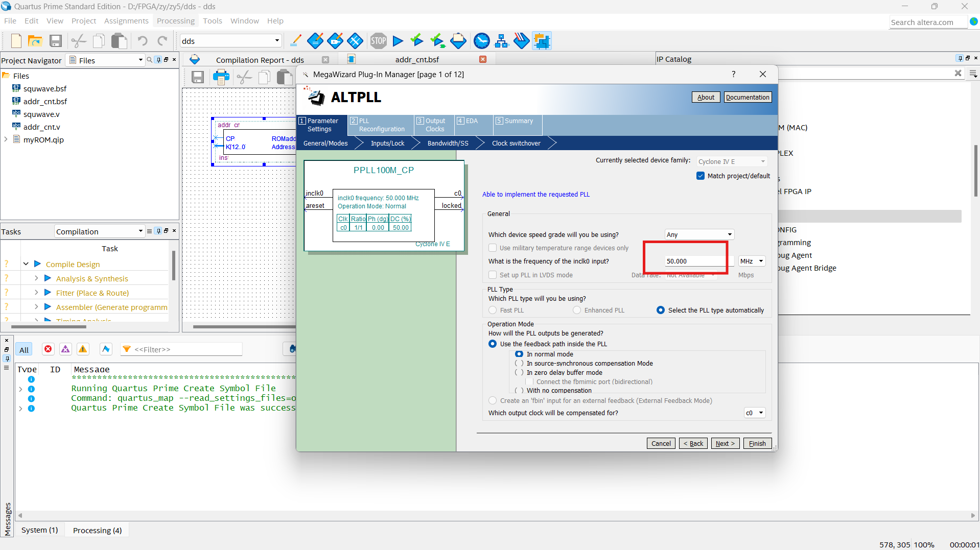This screenshot has height=550, width=980.
Task: Open ALTPLL Documentation button
Action: click(x=748, y=97)
